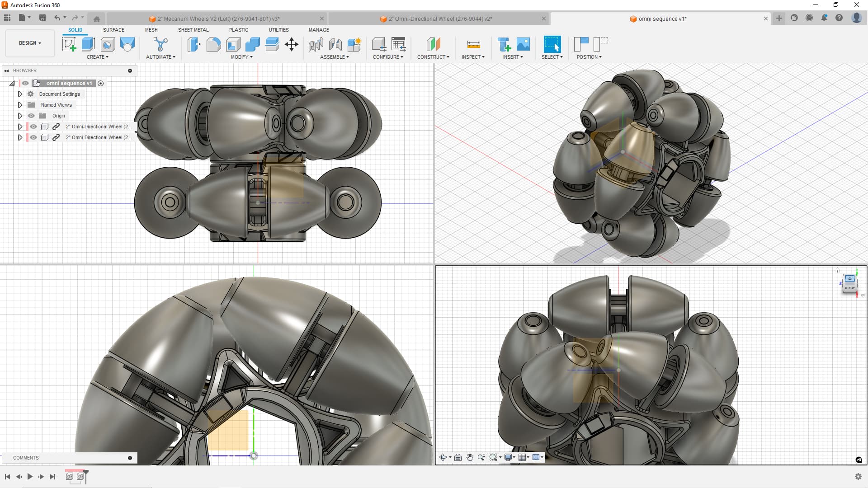Viewport: 868px width, 488px height.
Task: Select the Measure tool
Action: [473, 44]
